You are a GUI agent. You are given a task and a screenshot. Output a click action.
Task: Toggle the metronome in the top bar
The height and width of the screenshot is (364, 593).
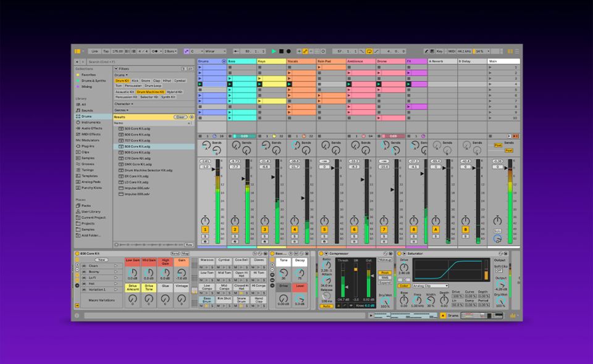[x=155, y=51]
